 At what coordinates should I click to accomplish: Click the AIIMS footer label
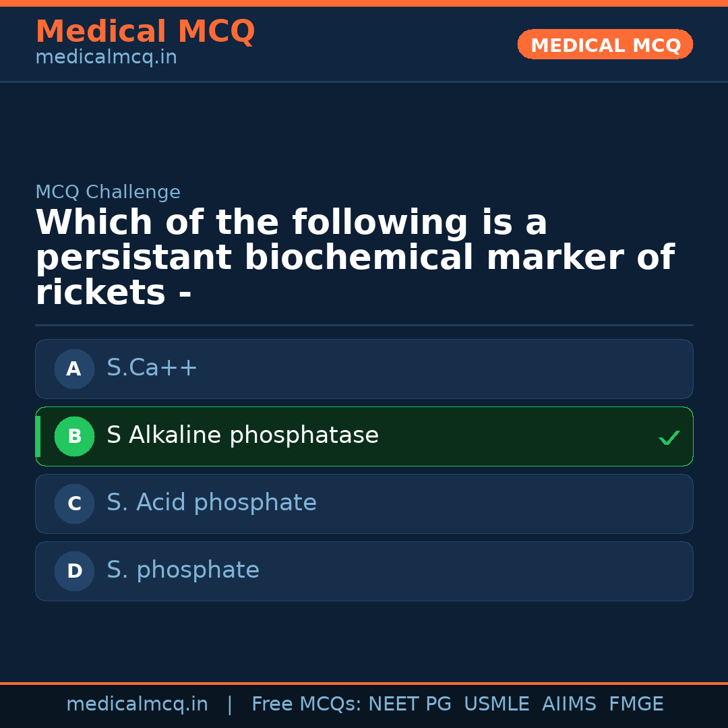coord(569,704)
